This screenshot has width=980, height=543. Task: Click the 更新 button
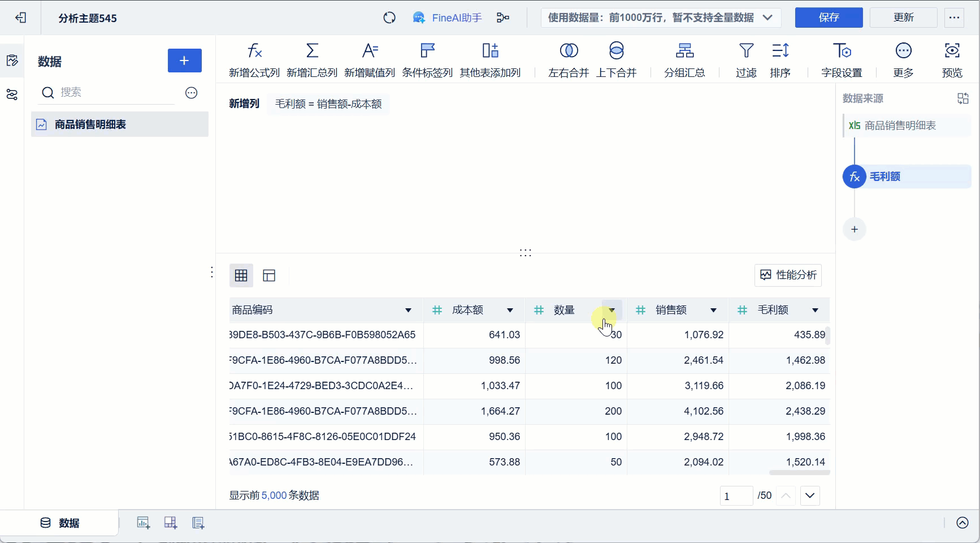(x=904, y=18)
